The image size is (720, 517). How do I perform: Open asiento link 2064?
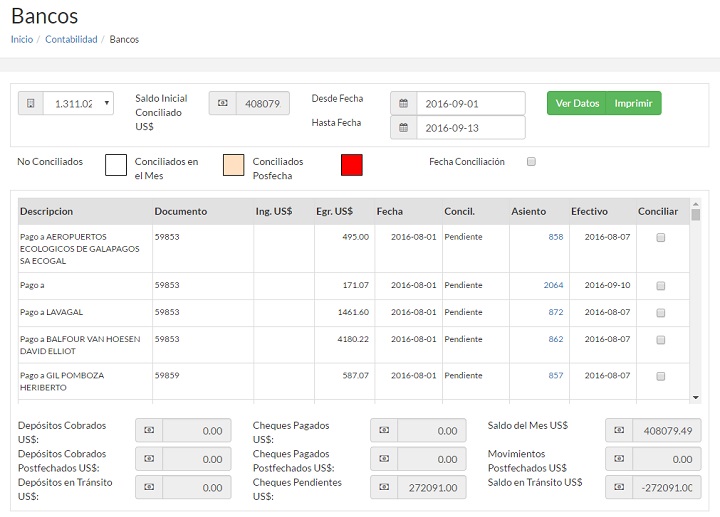pos(553,285)
